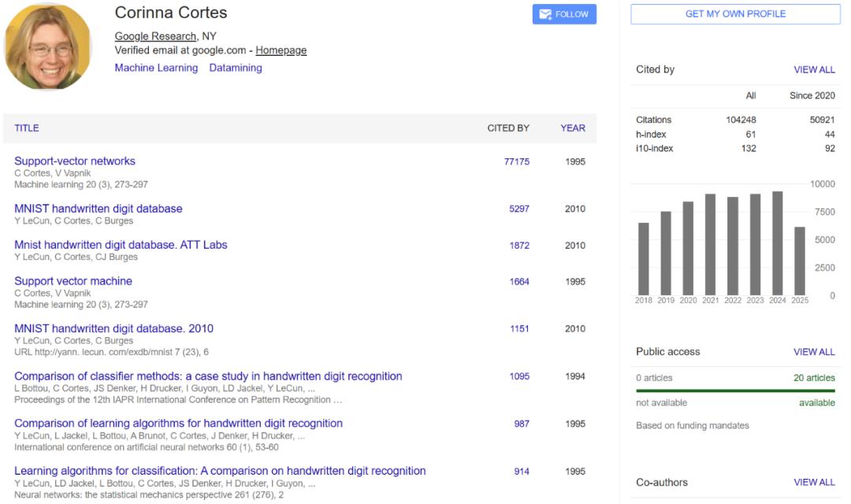
Task: Click the 2024 citations bar in chart
Action: click(x=777, y=243)
